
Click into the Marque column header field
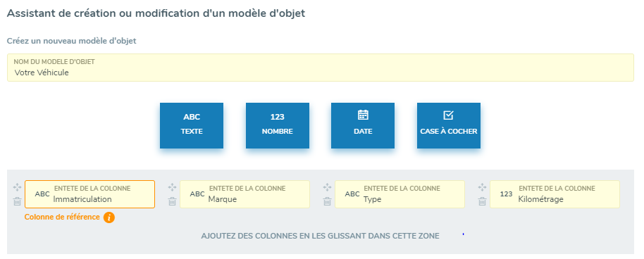tap(244, 194)
